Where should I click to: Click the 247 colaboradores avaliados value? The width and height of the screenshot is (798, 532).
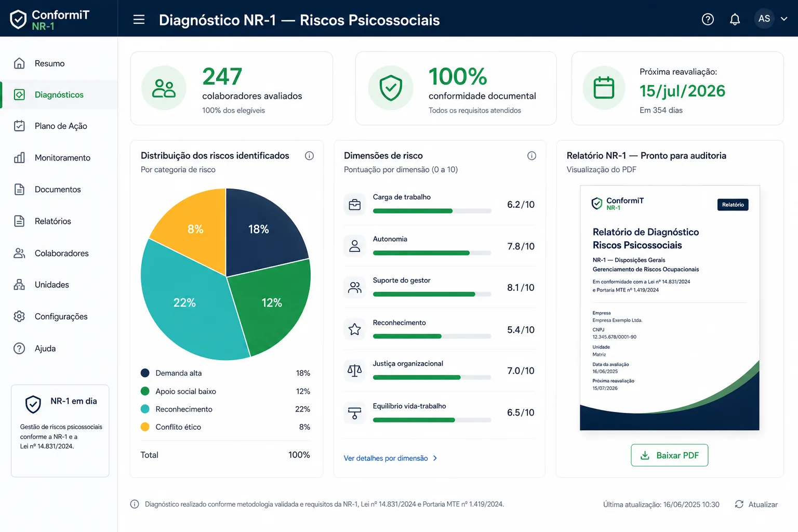tap(222, 77)
